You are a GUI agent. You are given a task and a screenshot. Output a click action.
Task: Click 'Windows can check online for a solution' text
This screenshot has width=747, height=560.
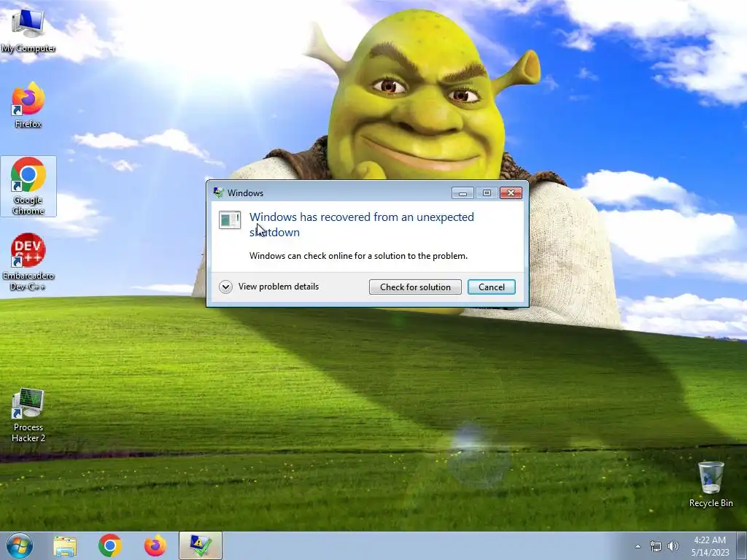click(x=358, y=256)
